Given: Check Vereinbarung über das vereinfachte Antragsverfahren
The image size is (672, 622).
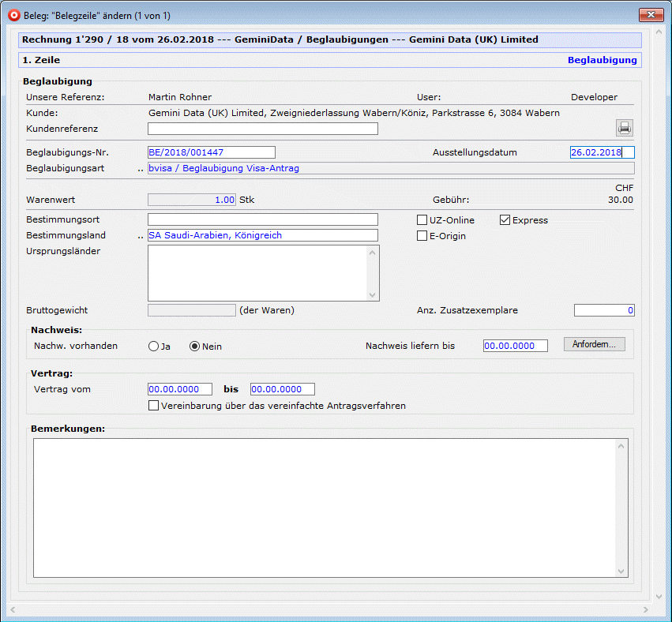Looking at the screenshot, I should click(x=154, y=406).
